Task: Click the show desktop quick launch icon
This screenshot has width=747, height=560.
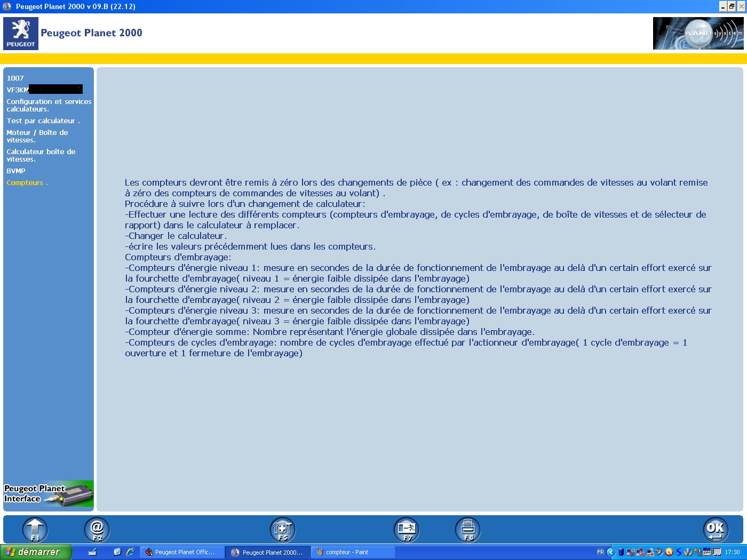Action: pyautogui.click(x=92, y=552)
